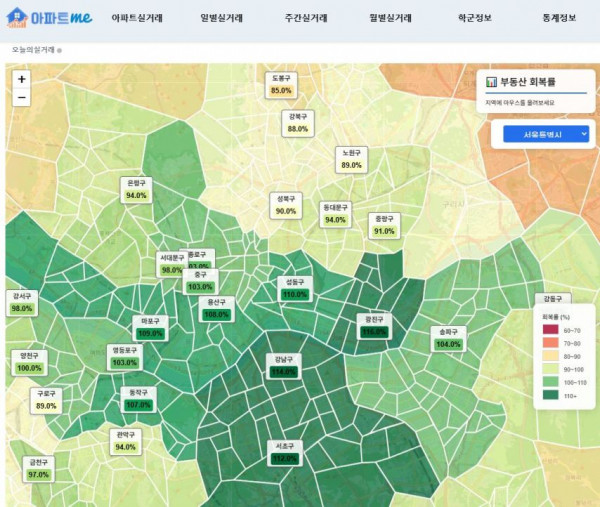Image resolution: width=600 pixels, height=507 pixels.
Task: Select the 월별실거래 menu item
Action: pyautogui.click(x=390, y=18)
